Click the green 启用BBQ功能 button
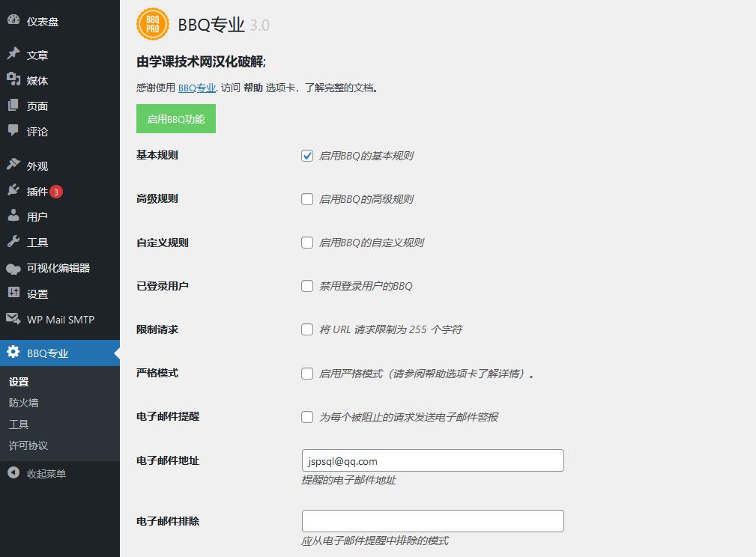The height and width of the screenshot is (557, 756). tap(176, 118)
